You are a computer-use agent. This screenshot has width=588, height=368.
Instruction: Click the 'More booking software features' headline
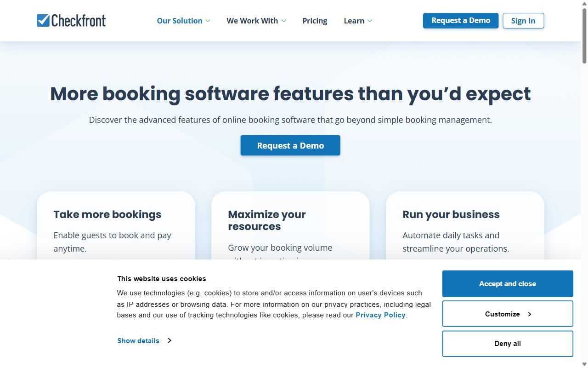(x=290, y=94)
